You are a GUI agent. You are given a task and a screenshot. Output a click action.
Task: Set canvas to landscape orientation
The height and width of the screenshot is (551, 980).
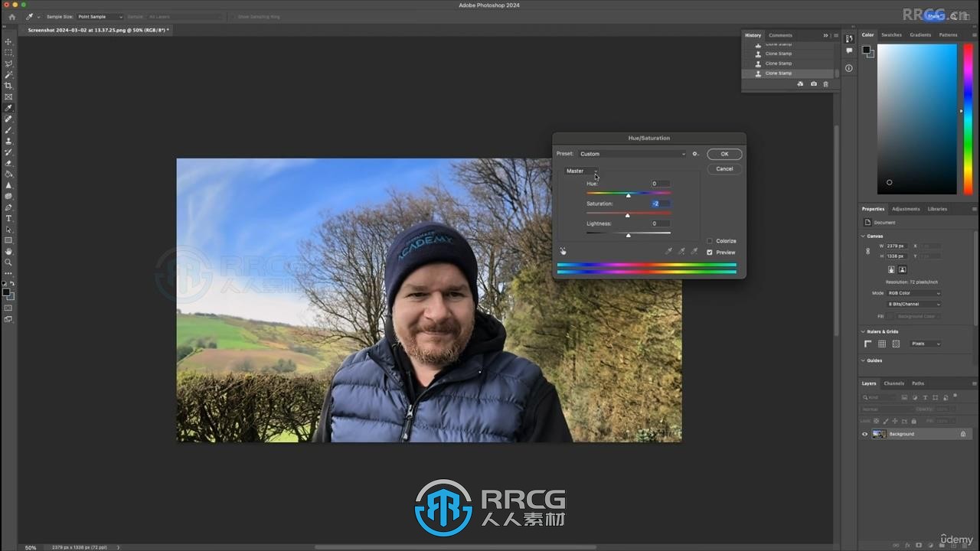click(903, 269)
